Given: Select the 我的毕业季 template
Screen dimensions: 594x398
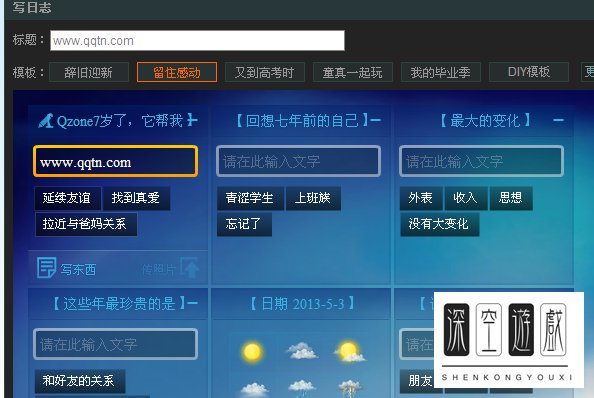Looking at the screenshot, I should click(x=441, y=72).
